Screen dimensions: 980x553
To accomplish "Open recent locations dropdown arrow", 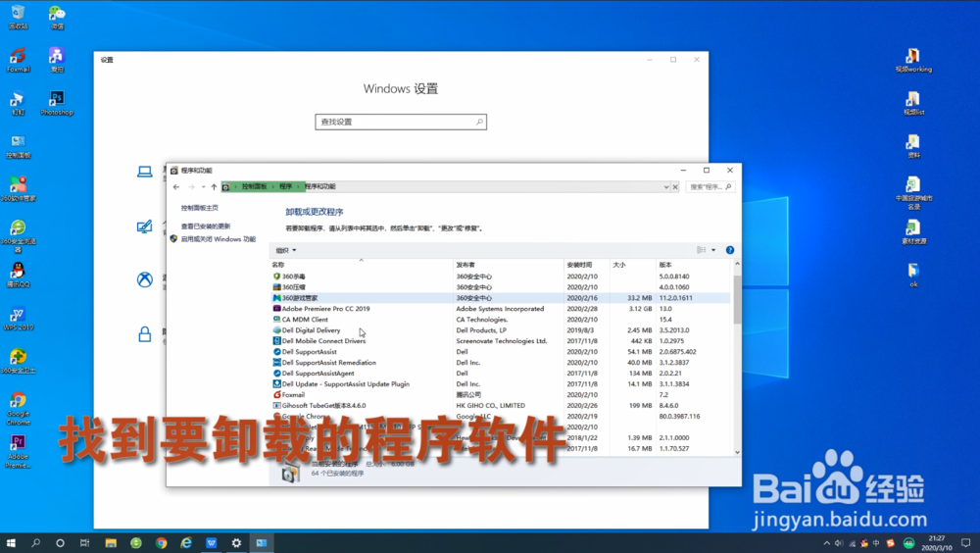I will (x=203, y=187).
